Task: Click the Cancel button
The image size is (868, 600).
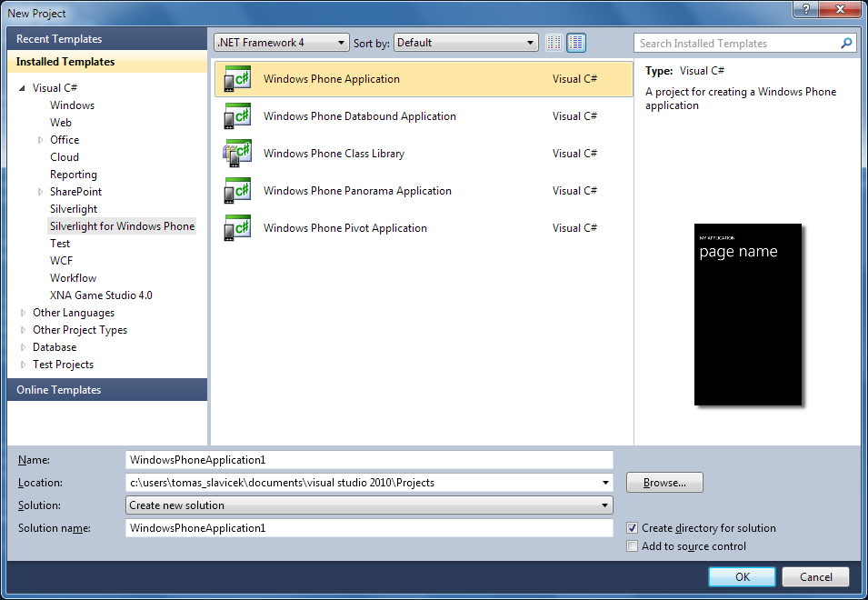Action: (815, 576)
